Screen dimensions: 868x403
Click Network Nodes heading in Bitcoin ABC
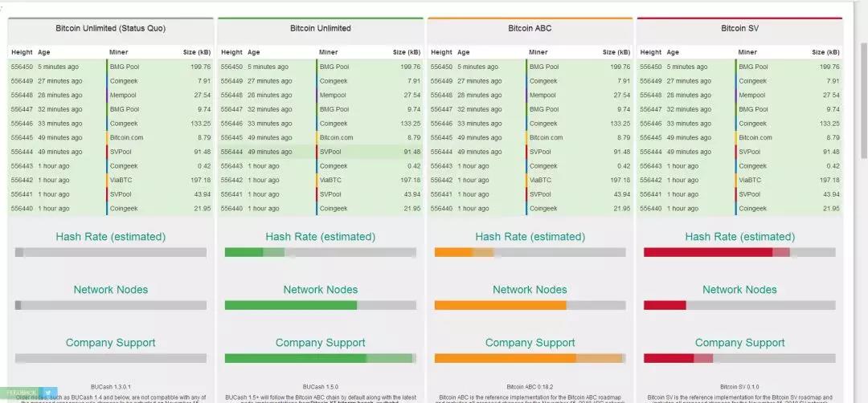click(x=530, y=290)
